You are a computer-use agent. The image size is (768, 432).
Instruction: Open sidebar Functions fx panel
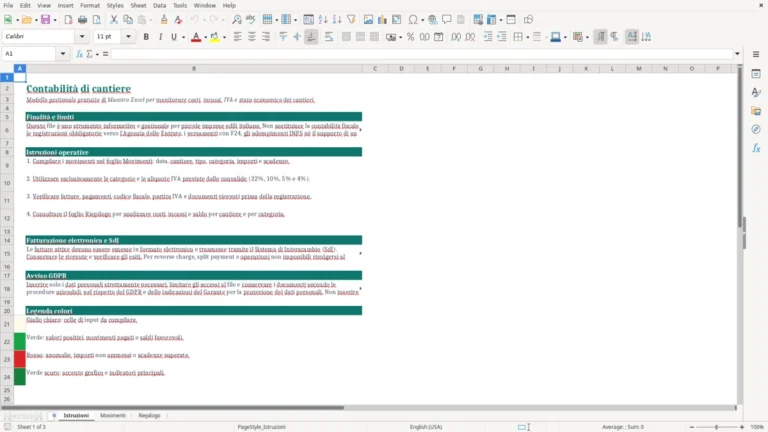(x=756, y=148)
